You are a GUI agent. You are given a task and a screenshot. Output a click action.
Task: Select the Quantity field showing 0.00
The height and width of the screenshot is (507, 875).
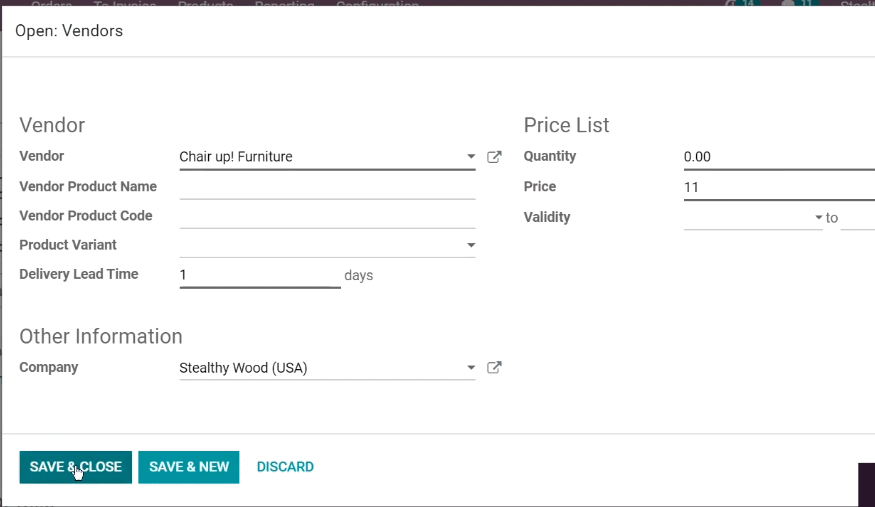pyautogui.click(x=779, y=157)
